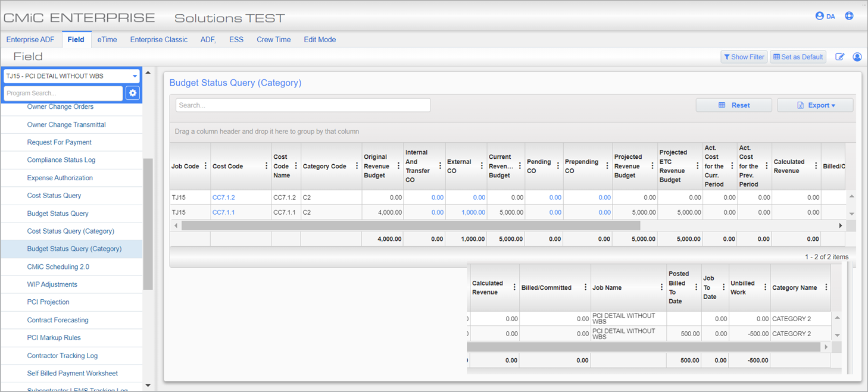The width and height of the screenshot is (868, 392).
Task: Switch to Edit Mode tab
Action: pyautogui.click(x=320, y=40)
